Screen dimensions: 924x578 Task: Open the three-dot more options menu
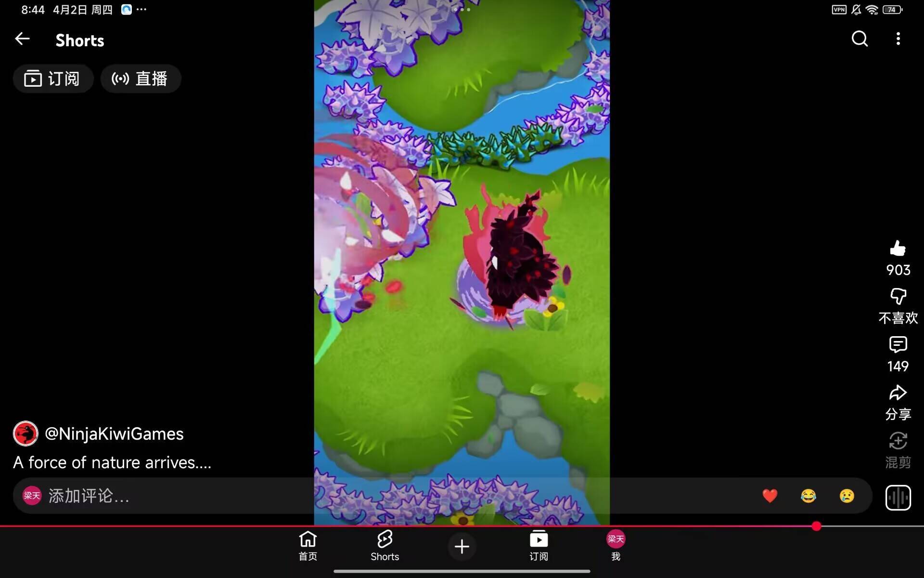(x=898, y=39)
